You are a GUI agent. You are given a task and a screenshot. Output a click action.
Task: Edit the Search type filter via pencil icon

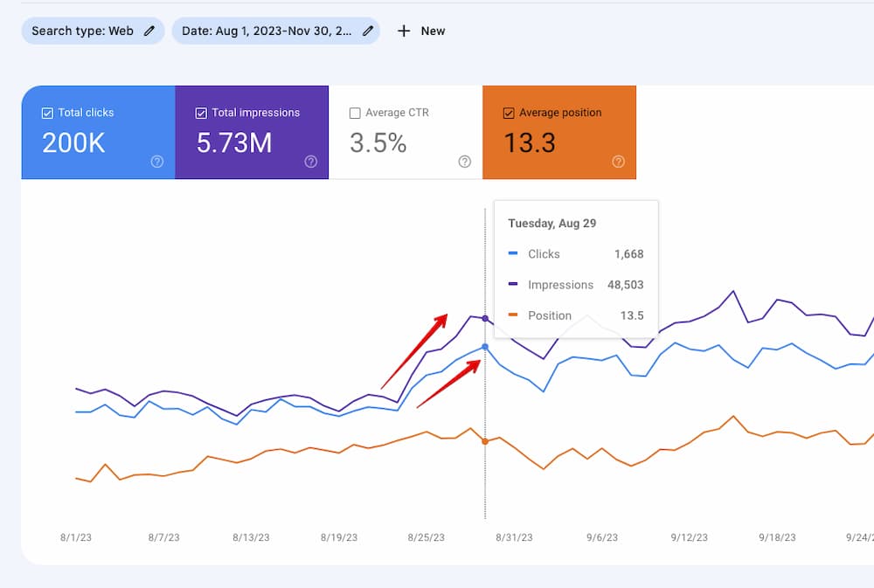click(148, 30)
